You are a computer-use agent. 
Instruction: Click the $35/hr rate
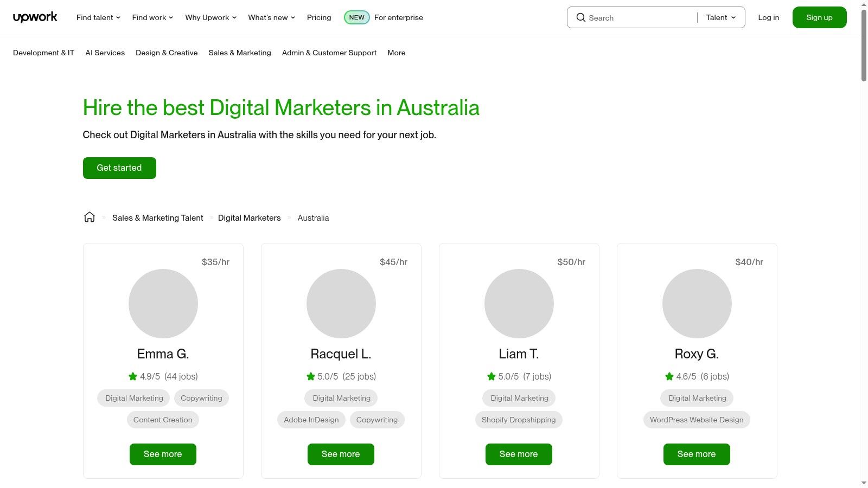click(215, 262)
